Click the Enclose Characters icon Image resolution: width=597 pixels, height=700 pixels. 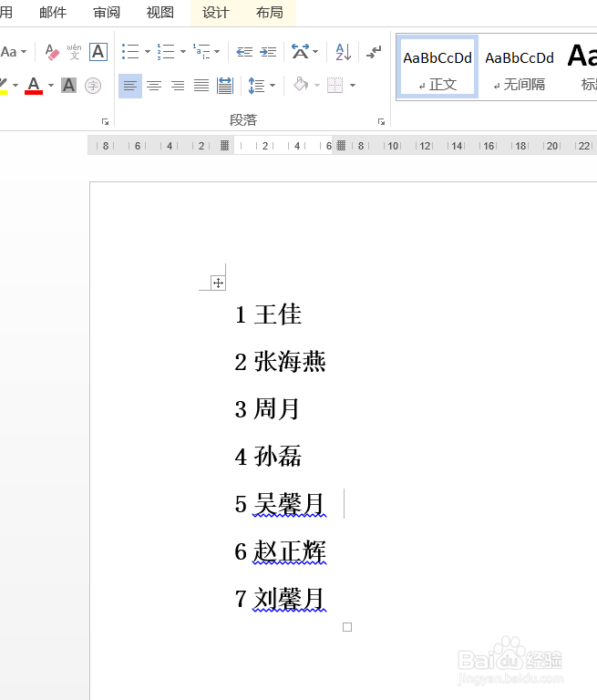(93, 86)
